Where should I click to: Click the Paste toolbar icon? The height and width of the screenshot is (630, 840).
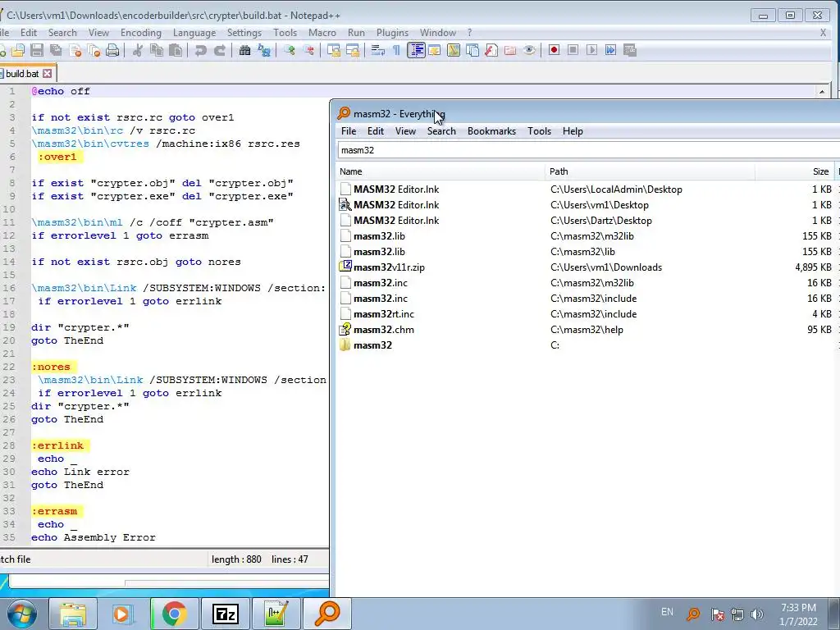pyautogui.click(x=176, y=50)
